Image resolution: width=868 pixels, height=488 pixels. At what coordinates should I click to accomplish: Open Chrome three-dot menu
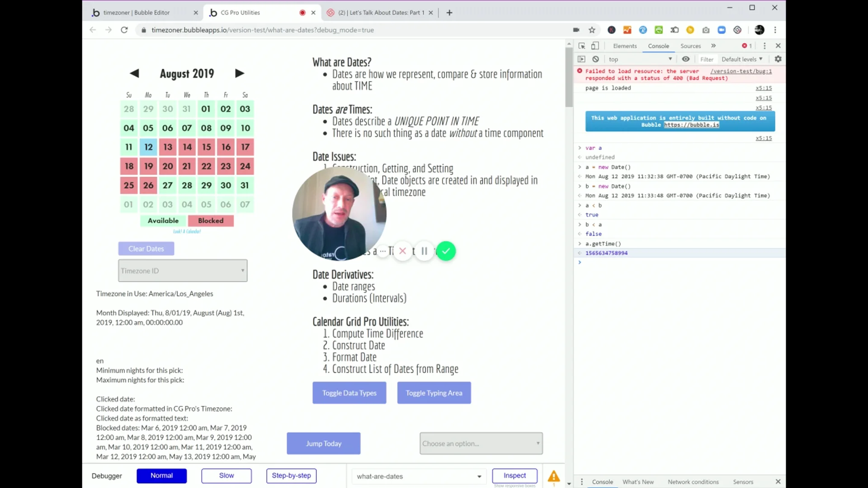(775, 30)
